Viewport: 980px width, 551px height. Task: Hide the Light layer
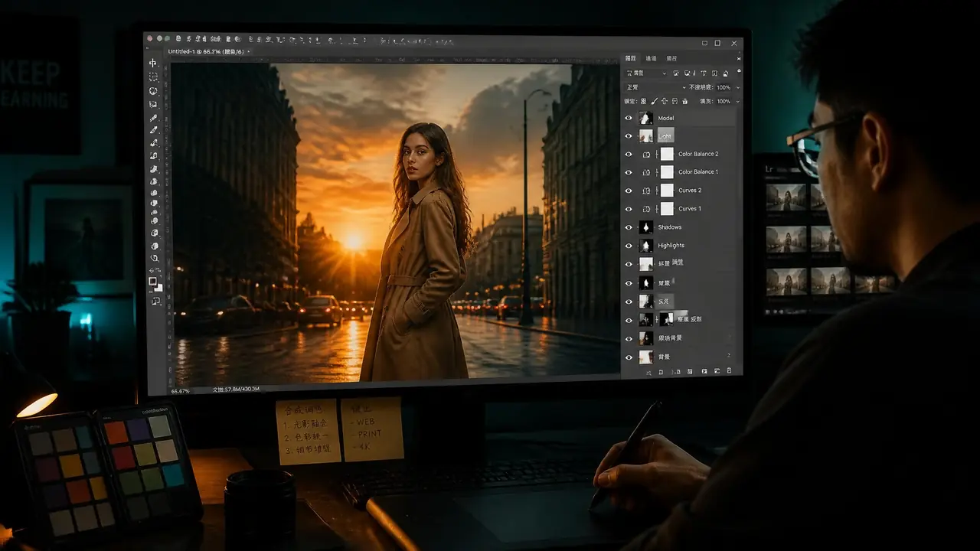point(629,136)
